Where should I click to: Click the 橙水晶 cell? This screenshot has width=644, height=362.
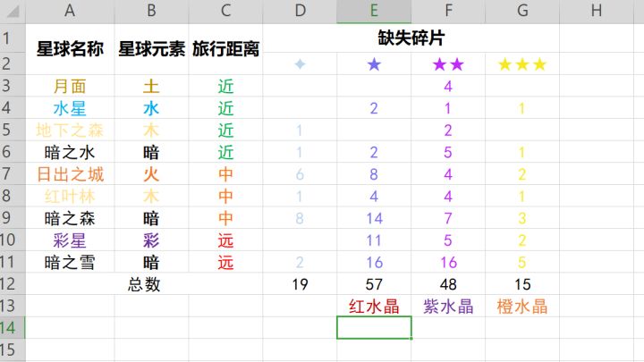pos(522,306)
